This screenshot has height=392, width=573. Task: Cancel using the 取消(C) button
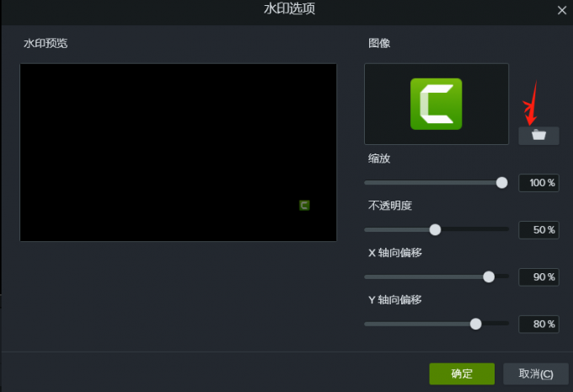coord(536,373)
